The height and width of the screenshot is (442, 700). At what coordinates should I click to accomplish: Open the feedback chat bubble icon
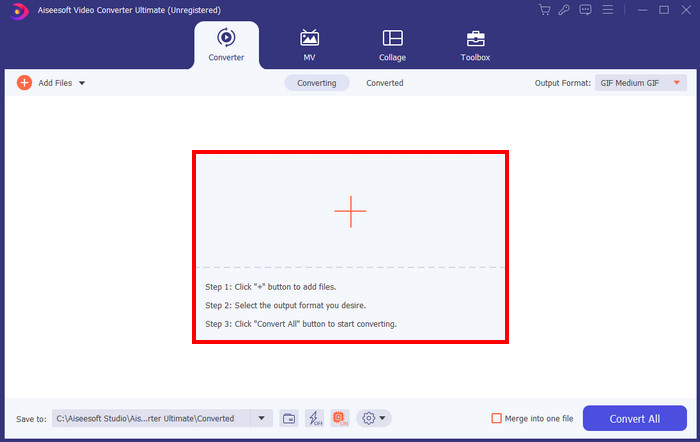(x=585, y=10)
